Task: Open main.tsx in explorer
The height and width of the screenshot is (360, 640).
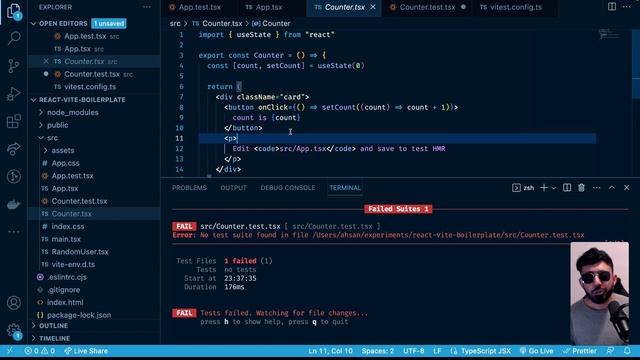Action: click(x=66, y=239)
